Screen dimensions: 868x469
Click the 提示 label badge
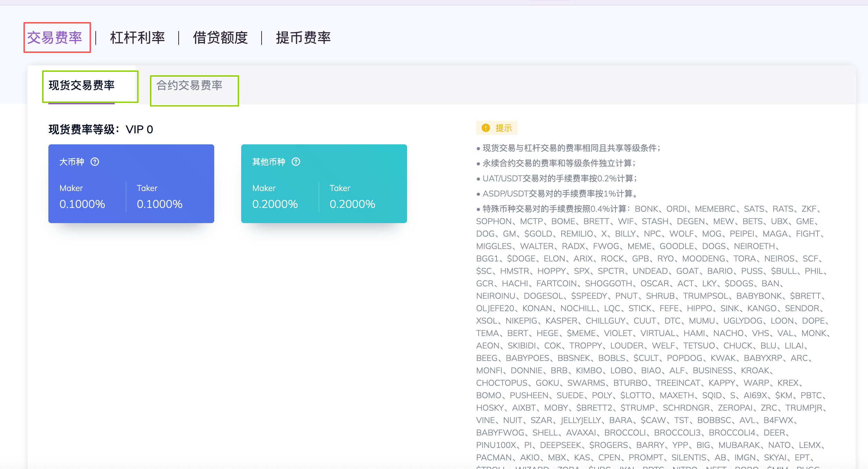click(x=503, y=128)
